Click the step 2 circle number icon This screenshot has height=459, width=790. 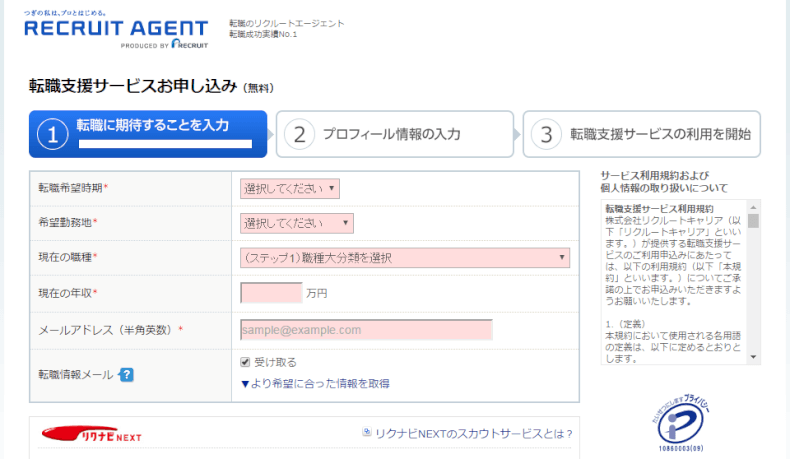[299, 134]
